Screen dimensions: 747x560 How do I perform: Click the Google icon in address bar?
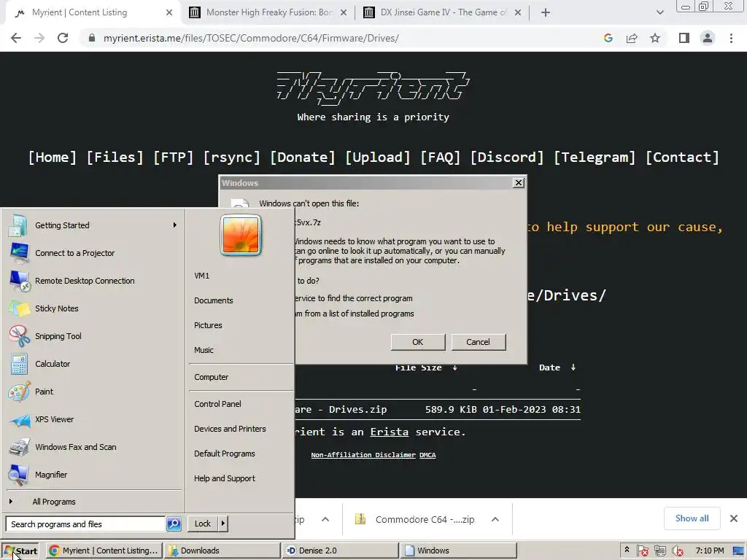click(x=608, y=38)
